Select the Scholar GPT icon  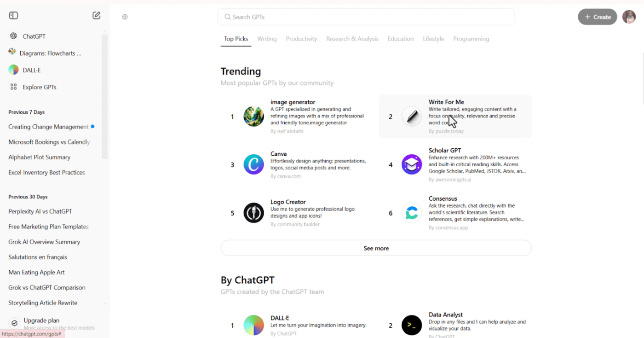[412, 164]
